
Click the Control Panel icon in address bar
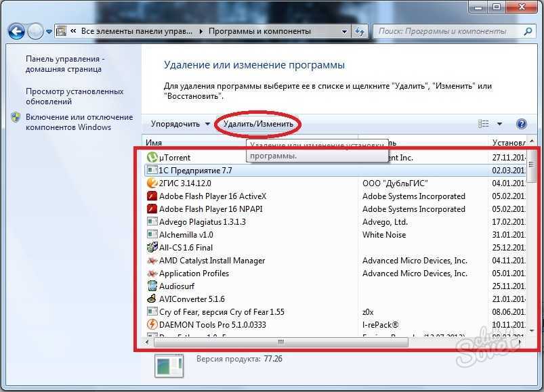pyautogui.click(x=61, y=31)
